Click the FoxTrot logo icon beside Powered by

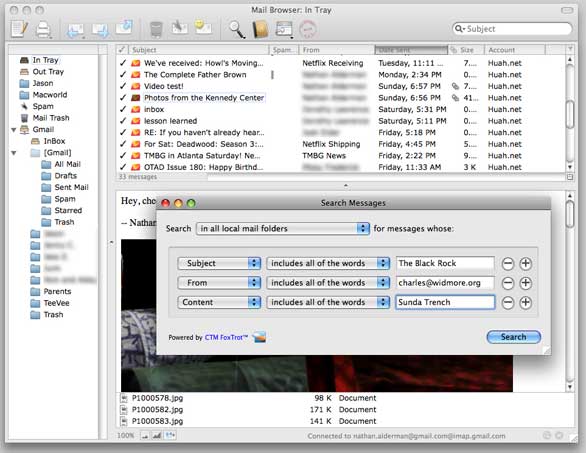[259, 337]
